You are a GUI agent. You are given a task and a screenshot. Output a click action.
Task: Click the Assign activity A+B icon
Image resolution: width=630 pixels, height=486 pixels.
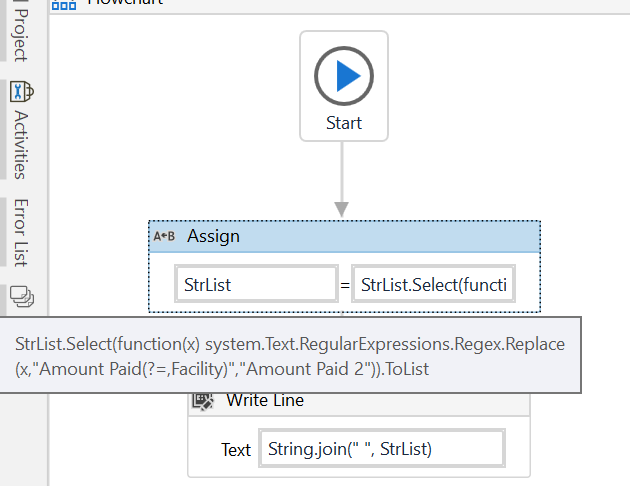click(x=164, y=237)
